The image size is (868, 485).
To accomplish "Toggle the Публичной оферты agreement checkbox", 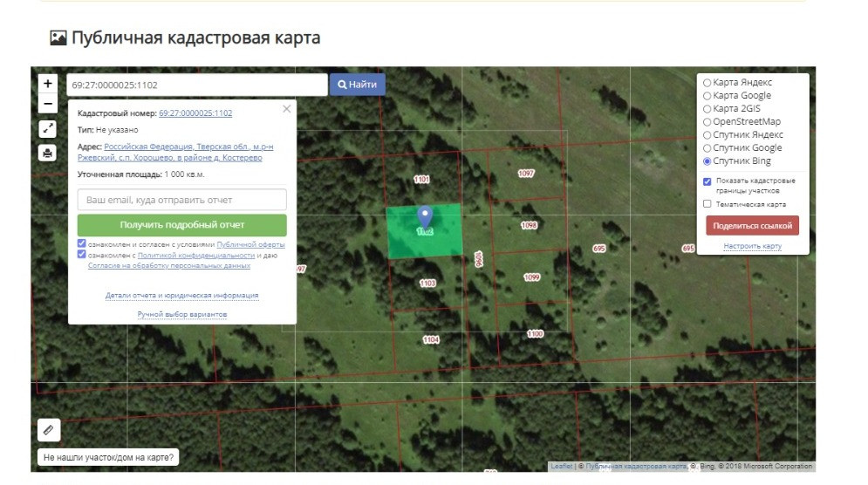I will [x=82, y=243].
